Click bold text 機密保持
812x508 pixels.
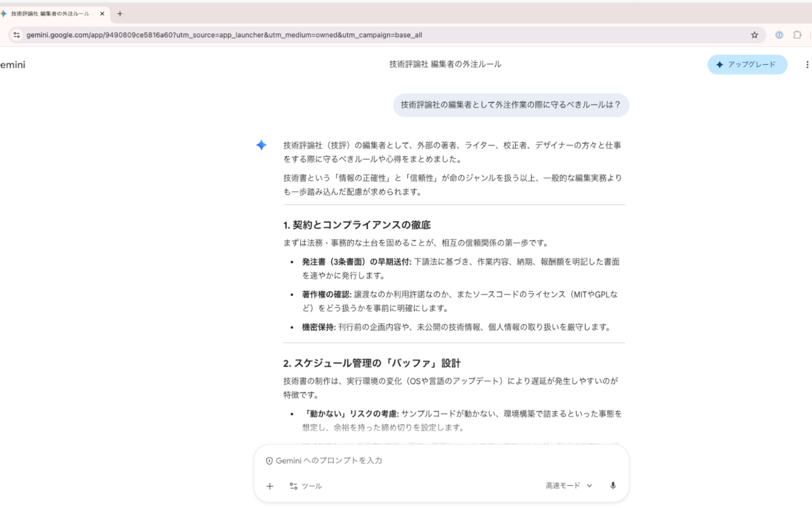(319, 328)
